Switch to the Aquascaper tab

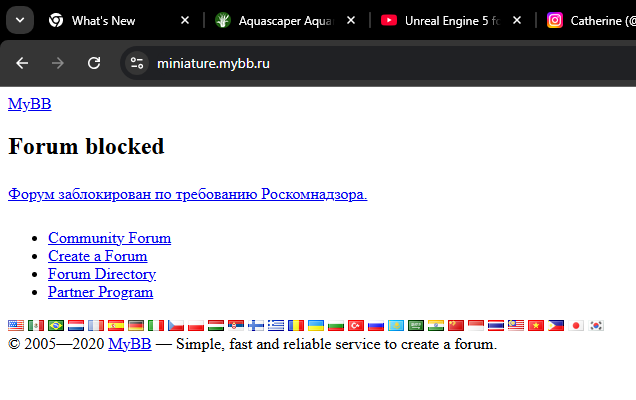click(x=286, y=20)
